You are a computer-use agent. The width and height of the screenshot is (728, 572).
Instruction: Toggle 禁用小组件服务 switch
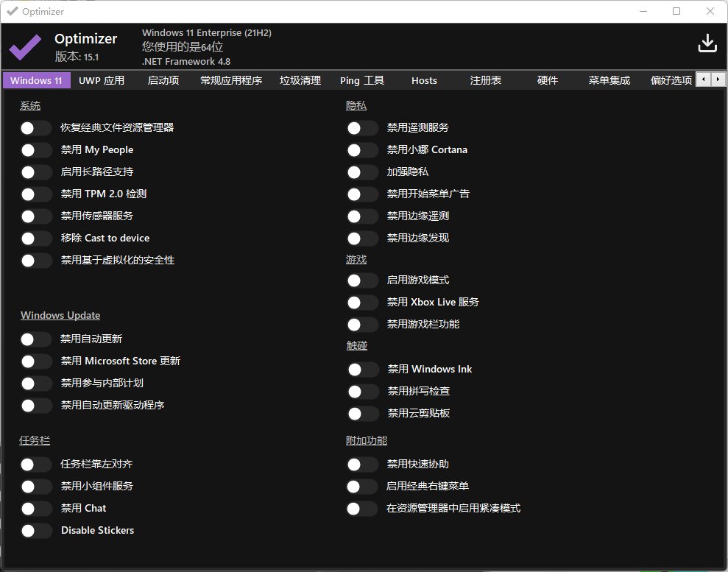click(x=36, y=487)
